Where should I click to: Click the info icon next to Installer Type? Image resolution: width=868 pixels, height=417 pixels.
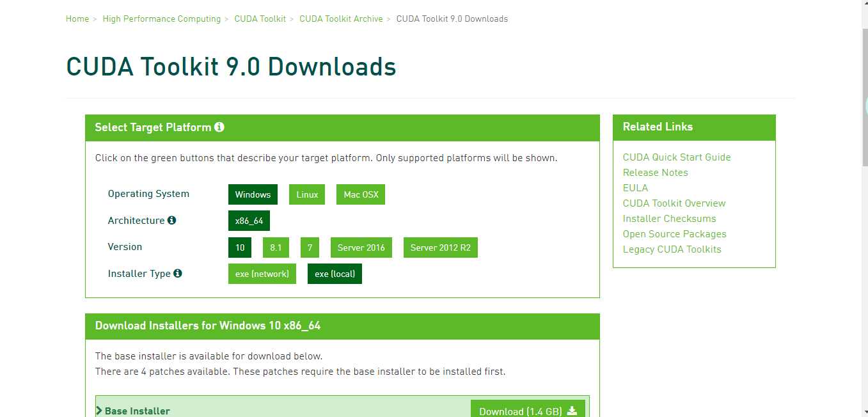pyautogui.click(x=178, y=273)
